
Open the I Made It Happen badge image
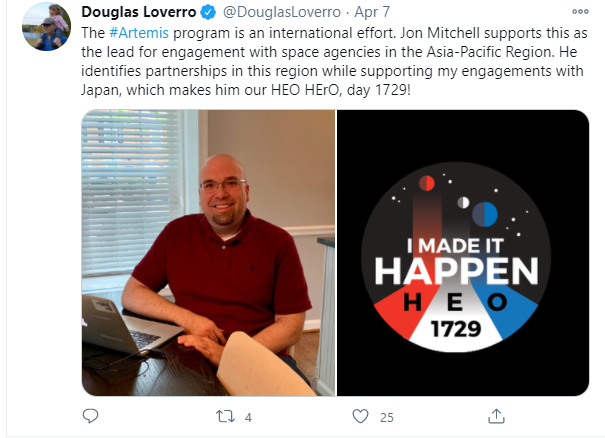463,253
